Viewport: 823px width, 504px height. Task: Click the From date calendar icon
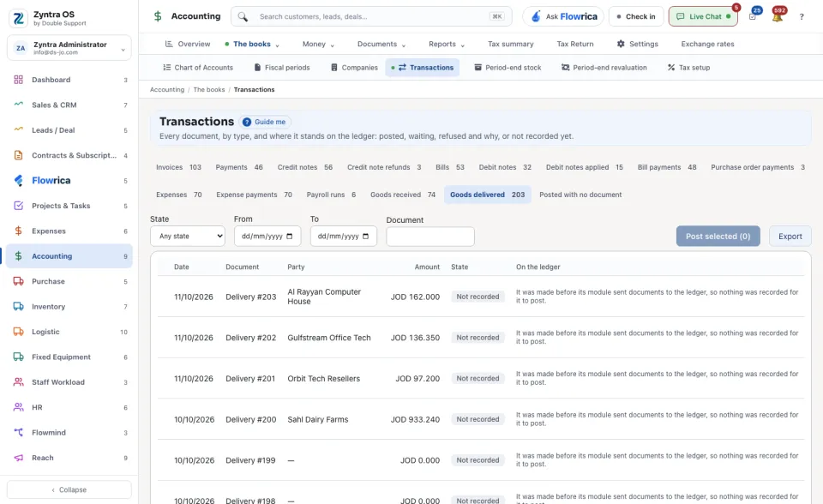coord(289,237)
